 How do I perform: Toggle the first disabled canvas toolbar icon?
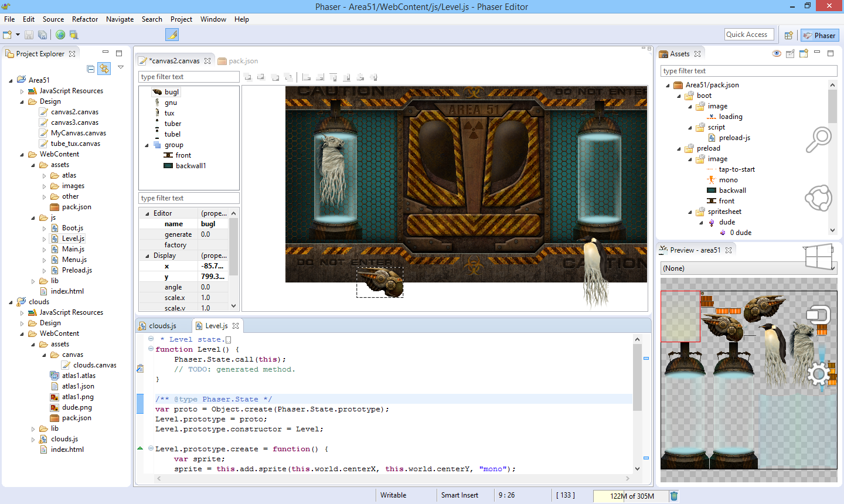point(248,77)
